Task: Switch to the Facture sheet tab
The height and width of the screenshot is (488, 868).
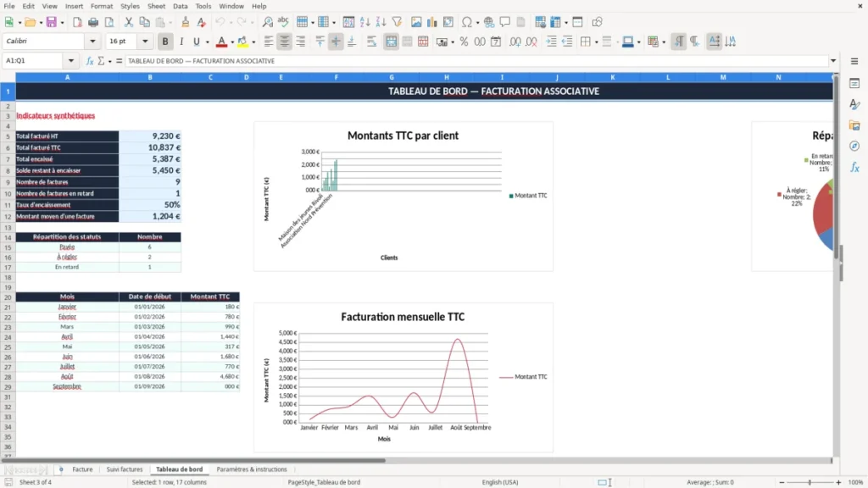Action: (82, 469)
